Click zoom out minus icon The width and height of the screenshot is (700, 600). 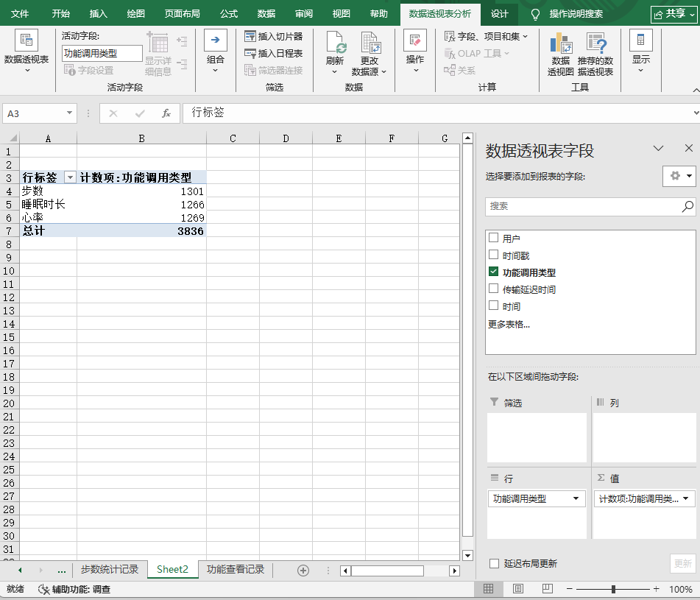click(x=569, y=589)
